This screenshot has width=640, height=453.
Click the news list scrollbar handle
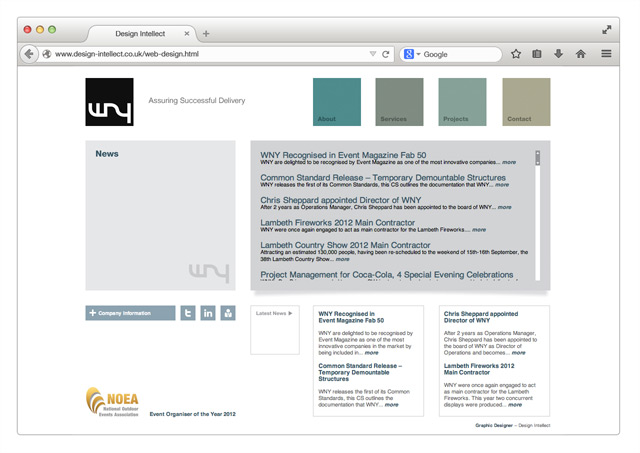click(x=537, y=157)
